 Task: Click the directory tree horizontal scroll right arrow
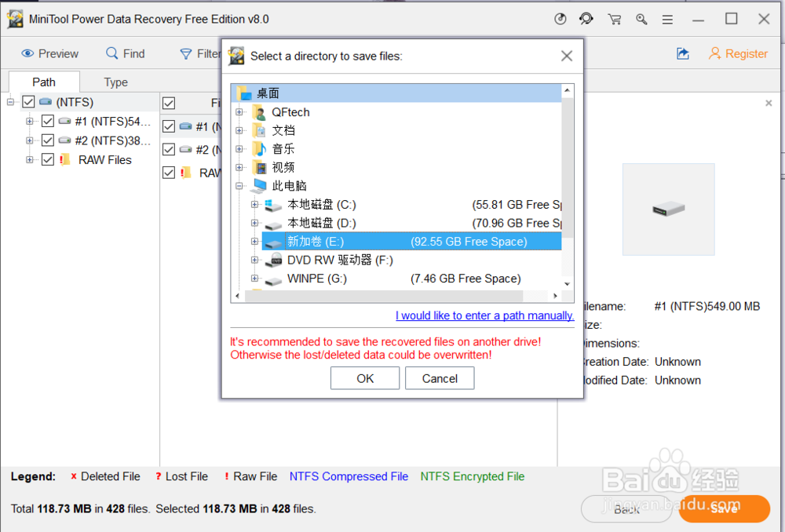click(555, 296)
